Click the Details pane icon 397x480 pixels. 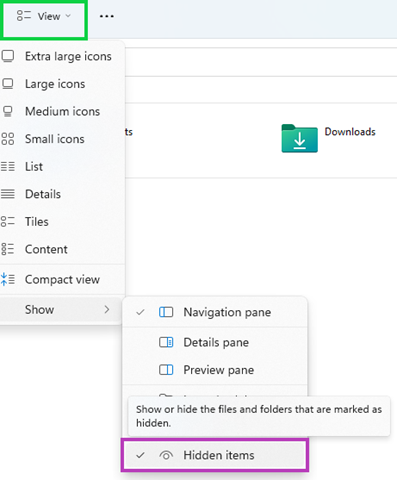166,342
